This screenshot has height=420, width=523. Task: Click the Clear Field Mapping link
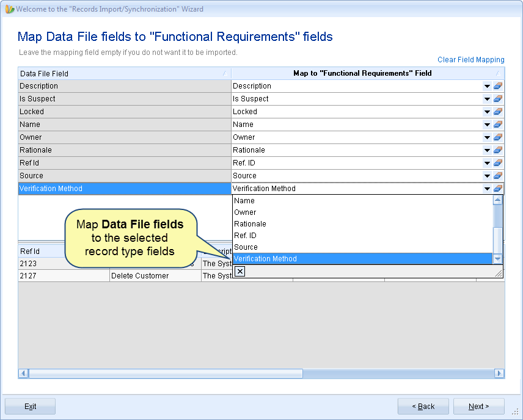click(470, 60)
